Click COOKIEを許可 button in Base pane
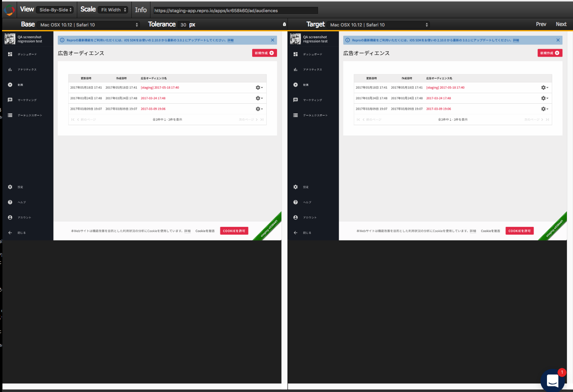 coord(234,231)
